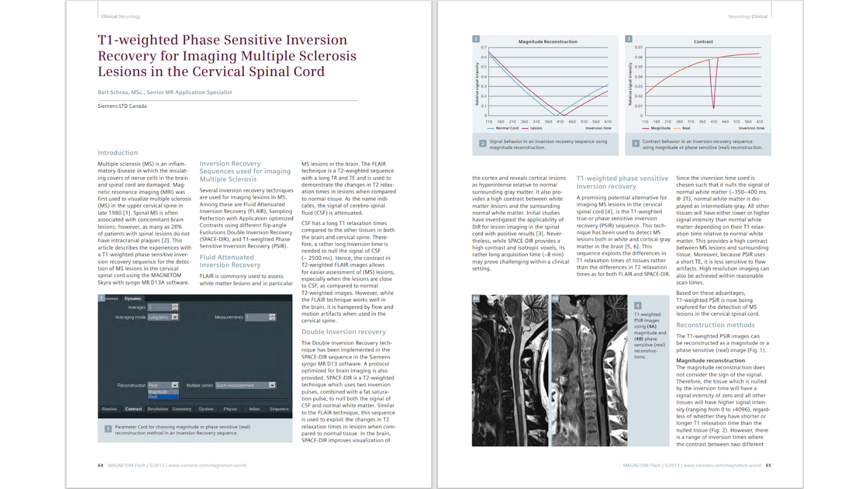Click the figure 3 caption text
This screenshot has height=489, width=868.
703,144
